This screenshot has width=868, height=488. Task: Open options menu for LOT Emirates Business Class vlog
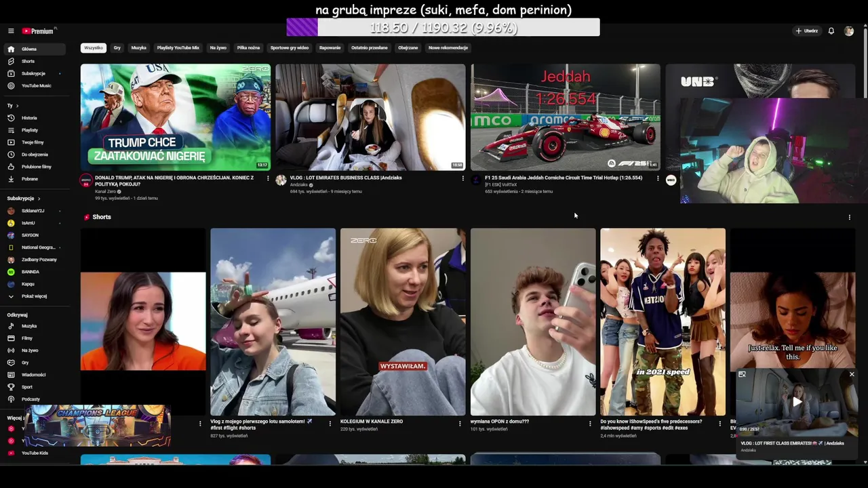coord(463,178)
